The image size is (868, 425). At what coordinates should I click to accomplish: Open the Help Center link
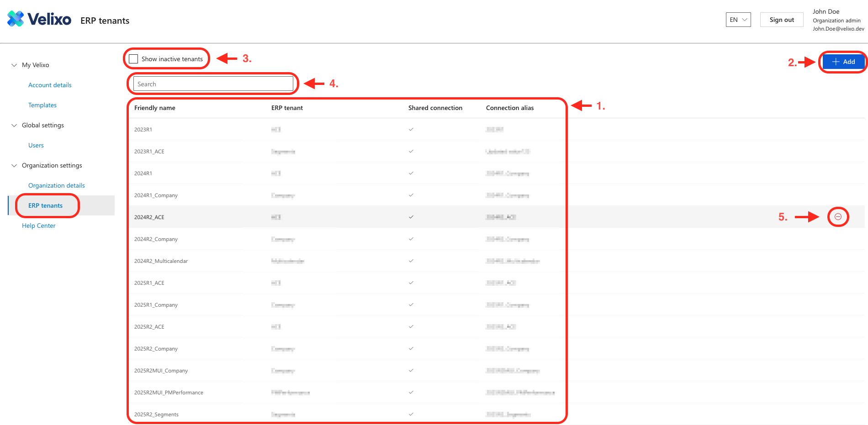tap(38, 226)
